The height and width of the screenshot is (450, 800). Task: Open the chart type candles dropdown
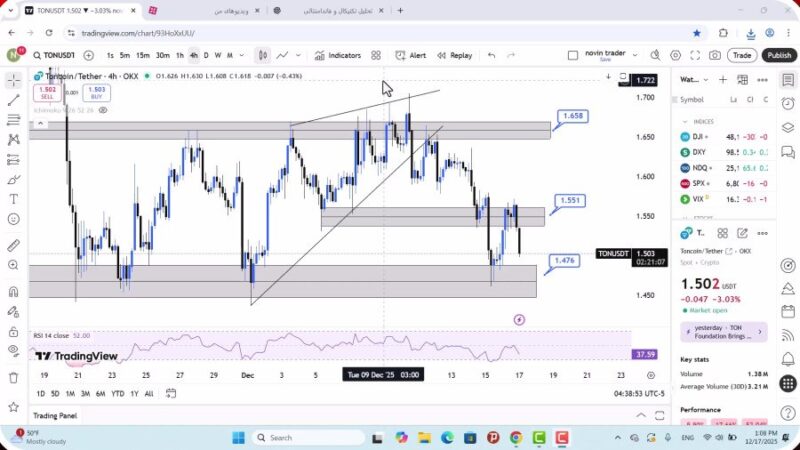262,56
